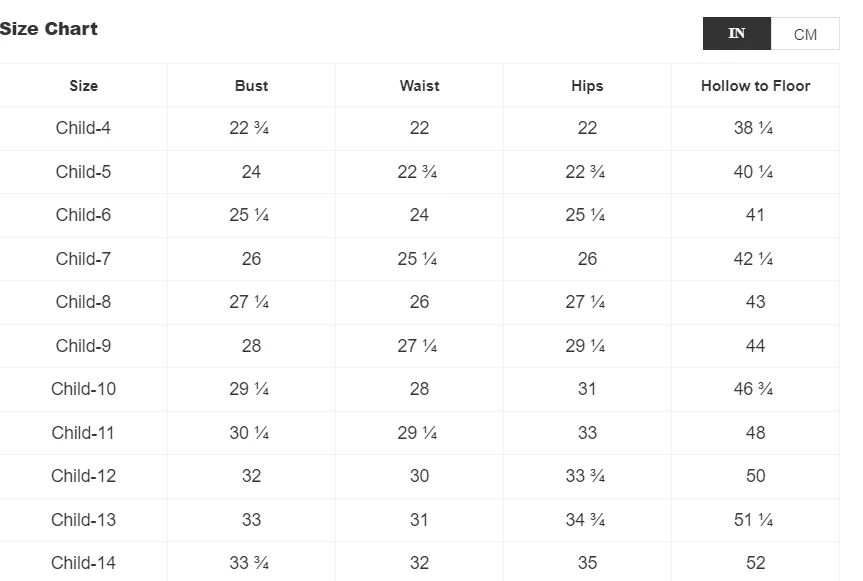Viewport: 863px width, 581px height.
Task: Click the Hollow to Floor header
Action: (756, 86)
